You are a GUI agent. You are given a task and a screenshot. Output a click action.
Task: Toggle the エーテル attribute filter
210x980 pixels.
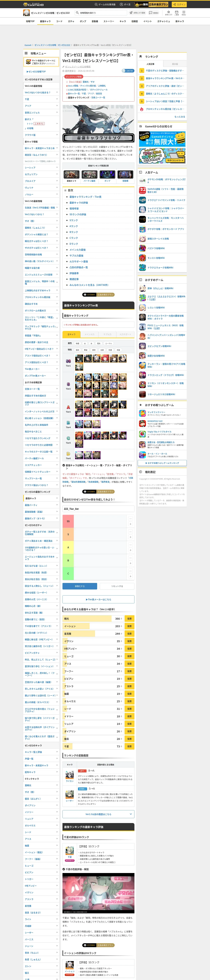point(109,343)
